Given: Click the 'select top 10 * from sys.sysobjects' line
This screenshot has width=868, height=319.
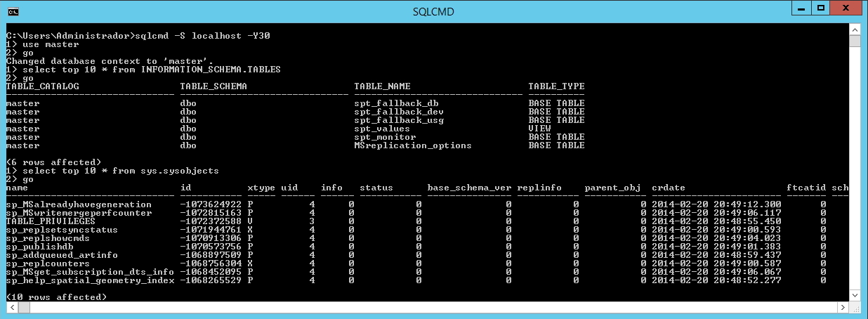Looking at the screenshot, I should coord(121,171).
